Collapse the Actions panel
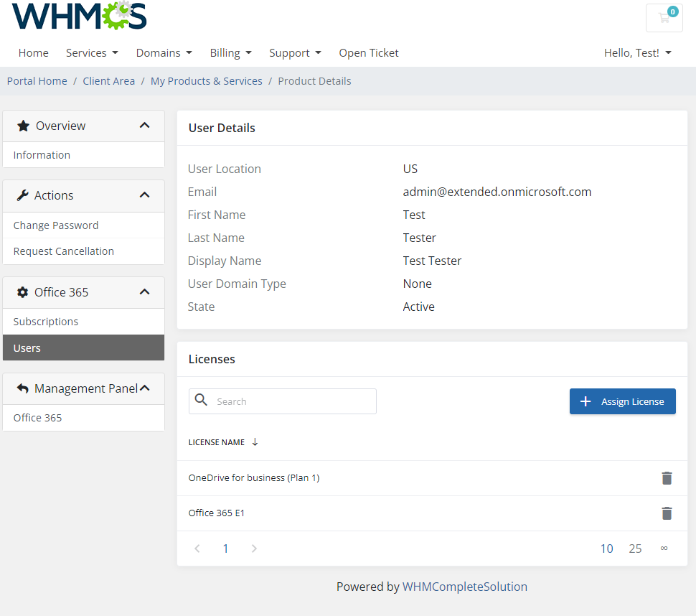This screenshot has width=696, height=616. pyautogui.click(x=144, y=195)
